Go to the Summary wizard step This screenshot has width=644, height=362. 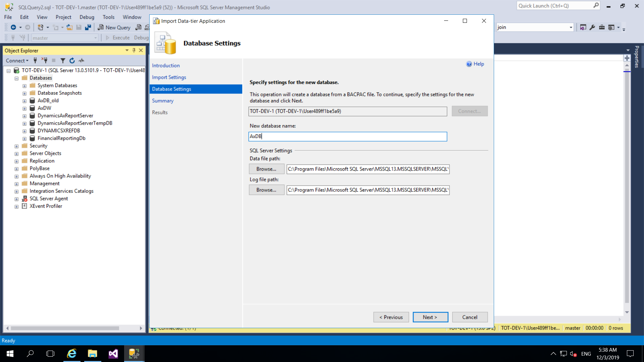point(163,101)
